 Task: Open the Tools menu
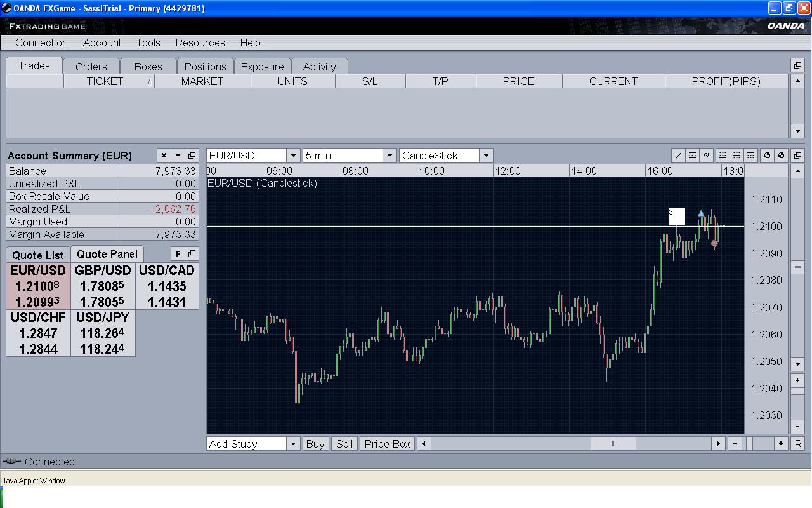148,43
